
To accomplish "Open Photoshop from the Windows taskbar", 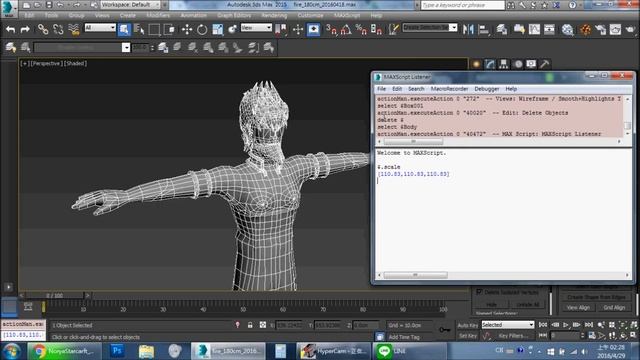I will tap(117, 351).
